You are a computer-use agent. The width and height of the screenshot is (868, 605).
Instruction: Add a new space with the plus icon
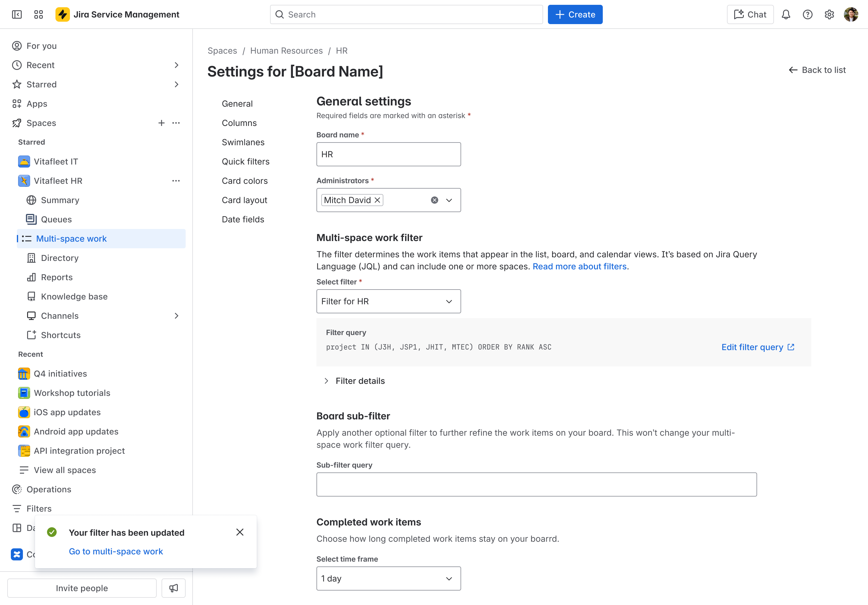point(162,123)
